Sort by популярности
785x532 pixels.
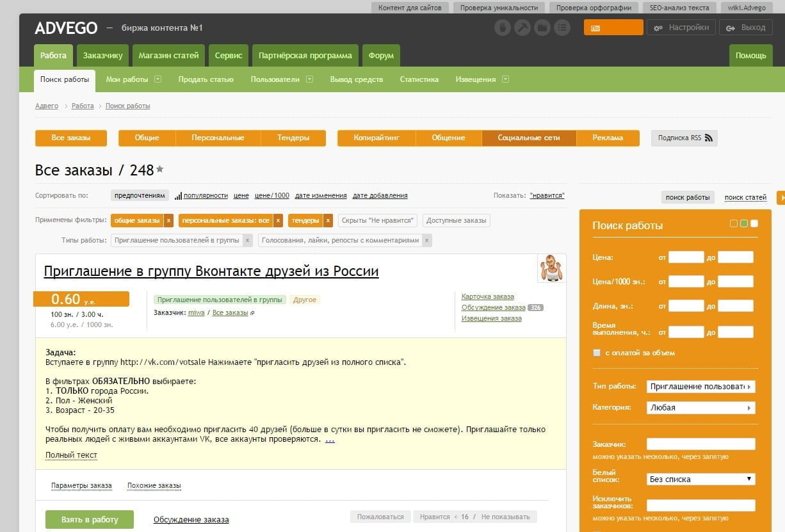coord(206,195)
